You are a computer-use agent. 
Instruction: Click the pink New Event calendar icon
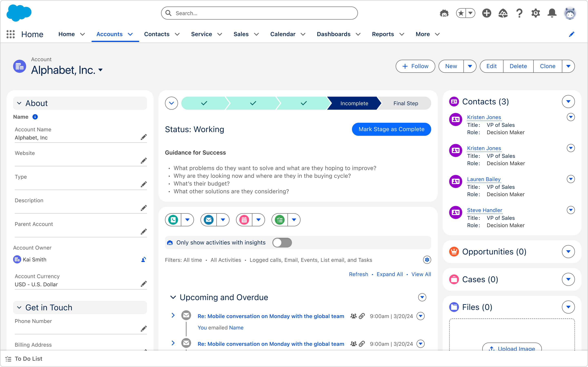click(x=244, y=220)
